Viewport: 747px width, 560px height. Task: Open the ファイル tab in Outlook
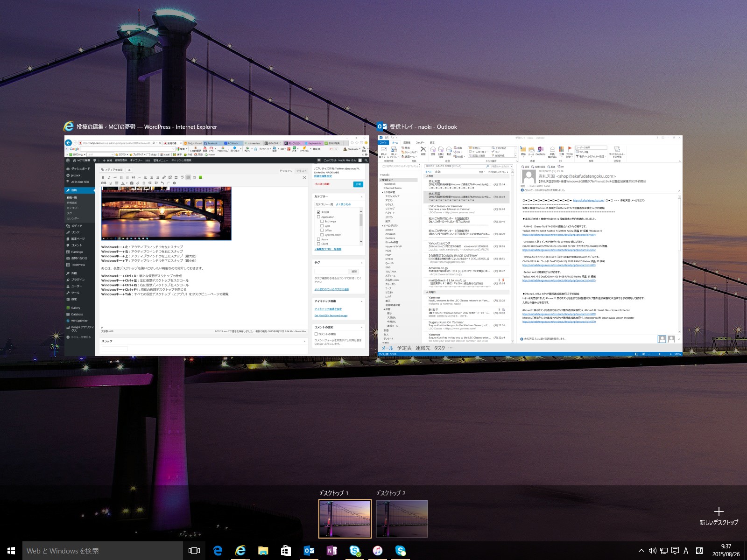coord(383,143)
